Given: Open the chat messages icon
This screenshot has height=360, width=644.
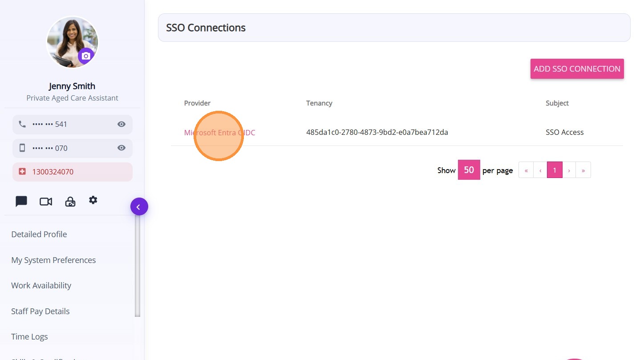Looking at the screenshot, I should click(21, 202).
